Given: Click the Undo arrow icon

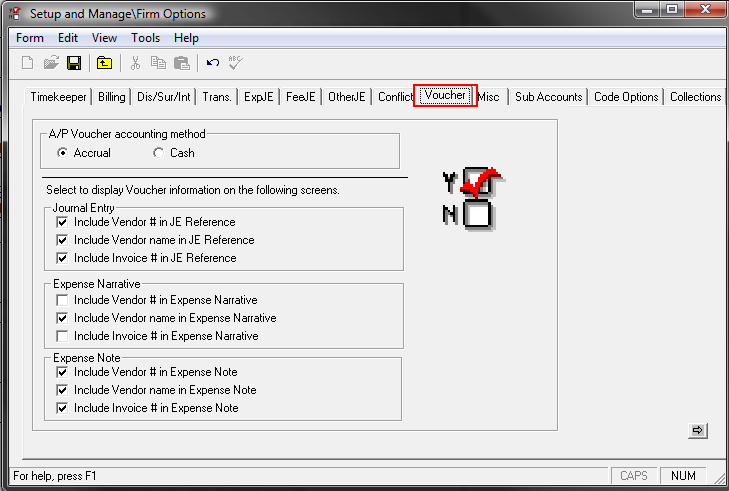Looking at the screenshot, I should click(212, 63).
